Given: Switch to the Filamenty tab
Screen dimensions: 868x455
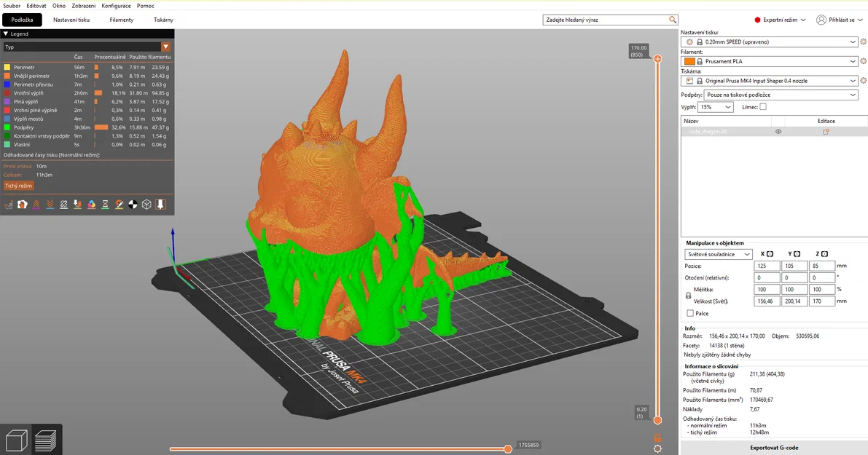Looking at the screenshot, I should click(121, 20).
